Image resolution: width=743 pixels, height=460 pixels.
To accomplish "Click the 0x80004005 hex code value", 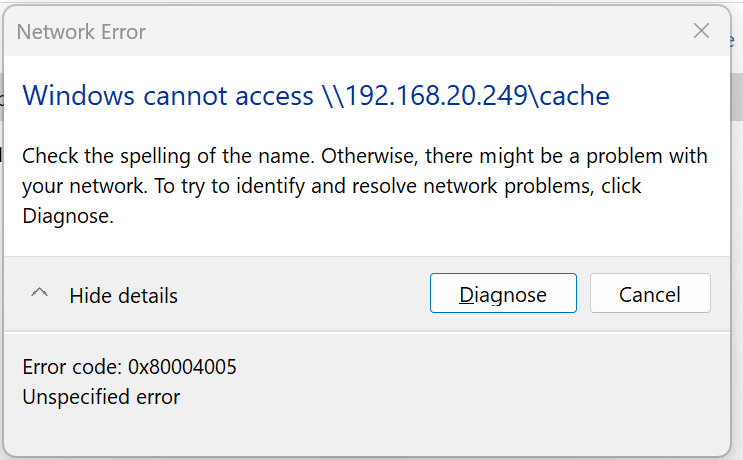I will point(182,367).
